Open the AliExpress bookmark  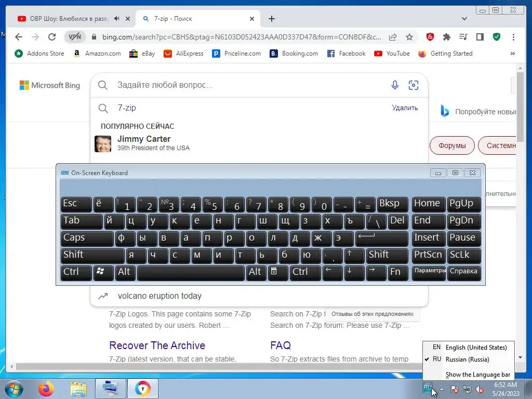pyautogui.click(x=183, y=54)
